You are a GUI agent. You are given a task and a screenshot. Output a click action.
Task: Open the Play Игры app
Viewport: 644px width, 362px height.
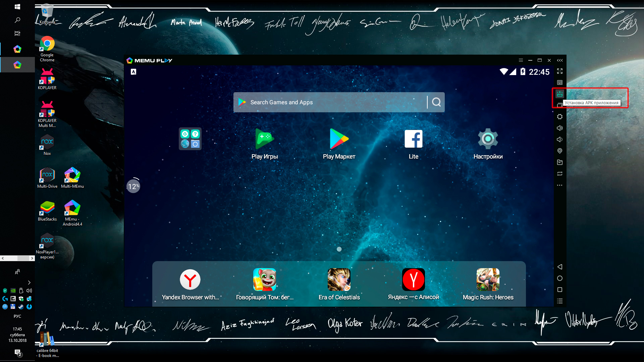point(265,144)
